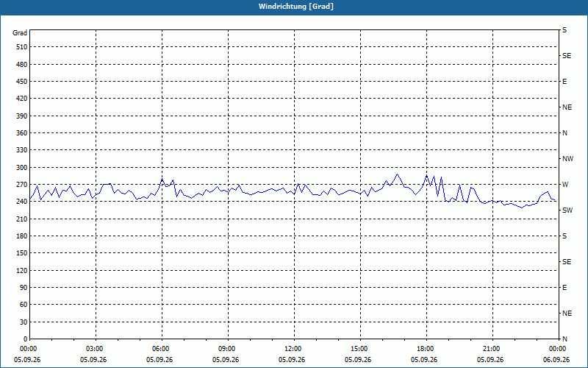
Task: Click the 15:00 time label
Action: point(360,349)
